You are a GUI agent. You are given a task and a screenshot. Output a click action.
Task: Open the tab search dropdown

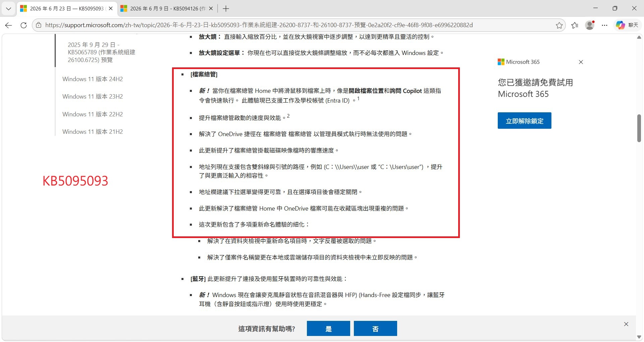tap(8, 9)
